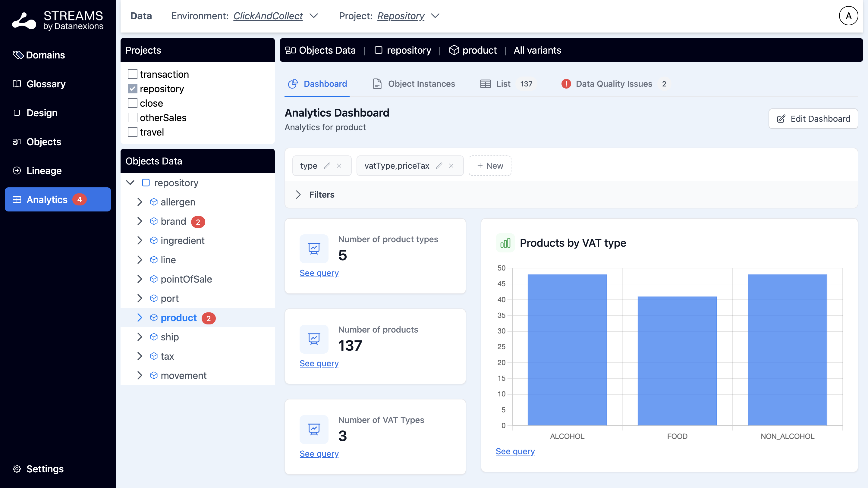The image size is (868, 488).
Task: Open the List tab
Action: coord(503,84)
